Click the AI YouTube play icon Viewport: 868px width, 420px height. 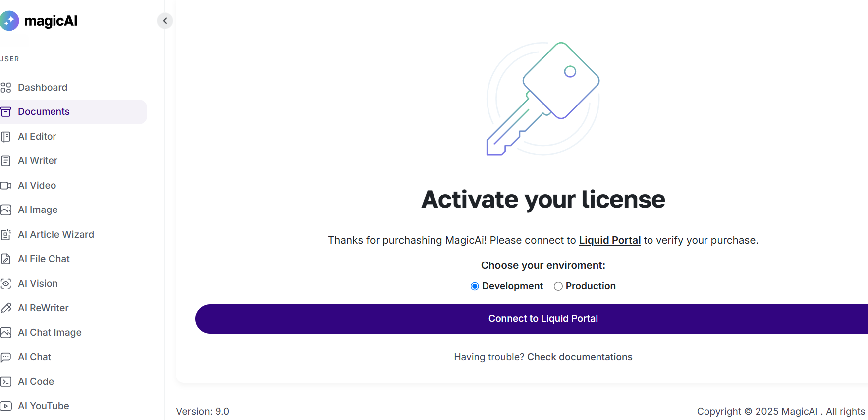coord(6,406)
